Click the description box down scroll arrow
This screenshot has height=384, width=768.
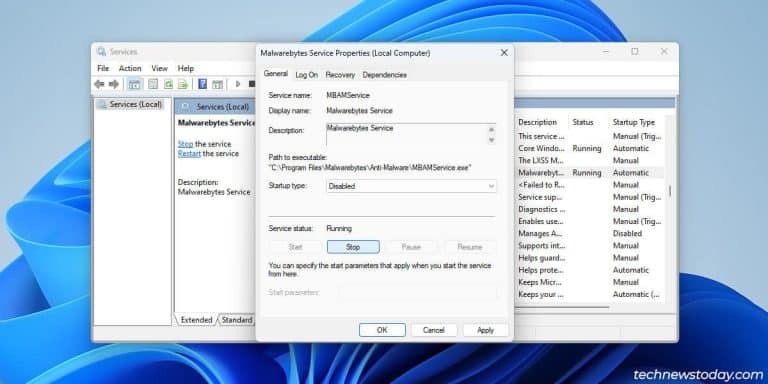click(491, 140)
